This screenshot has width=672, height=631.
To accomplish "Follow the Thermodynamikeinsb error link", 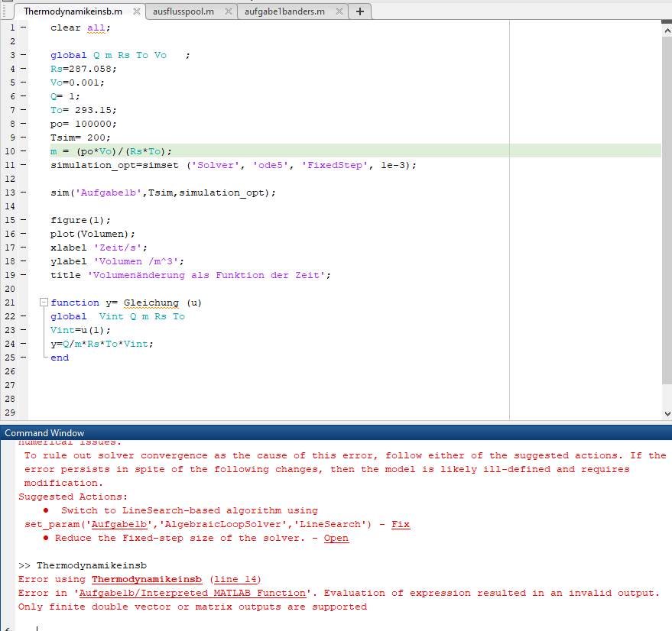I will pyautogui.click(x=147, y=580).
